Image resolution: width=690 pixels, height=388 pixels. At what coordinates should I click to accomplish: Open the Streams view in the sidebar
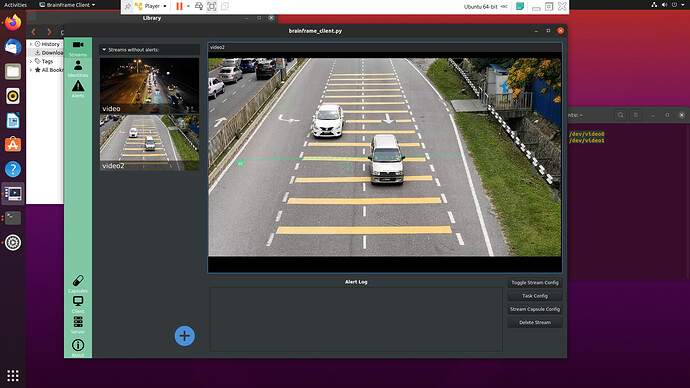point(78,48)
